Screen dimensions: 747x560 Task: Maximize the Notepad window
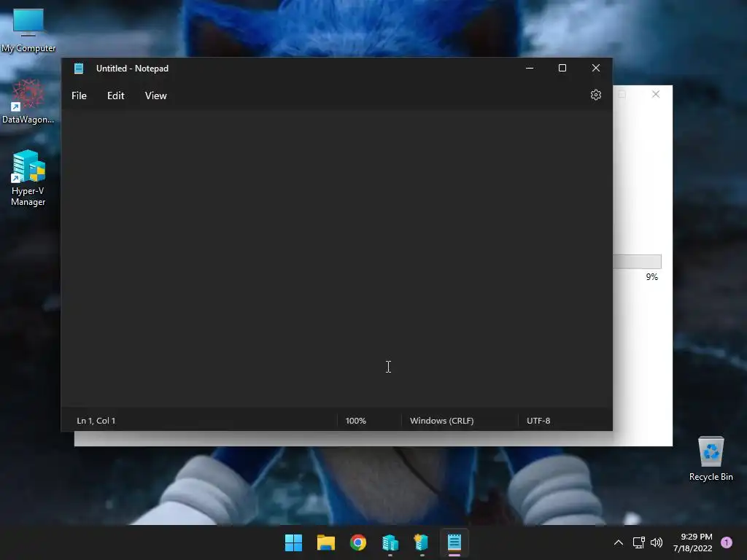point(562,68)
